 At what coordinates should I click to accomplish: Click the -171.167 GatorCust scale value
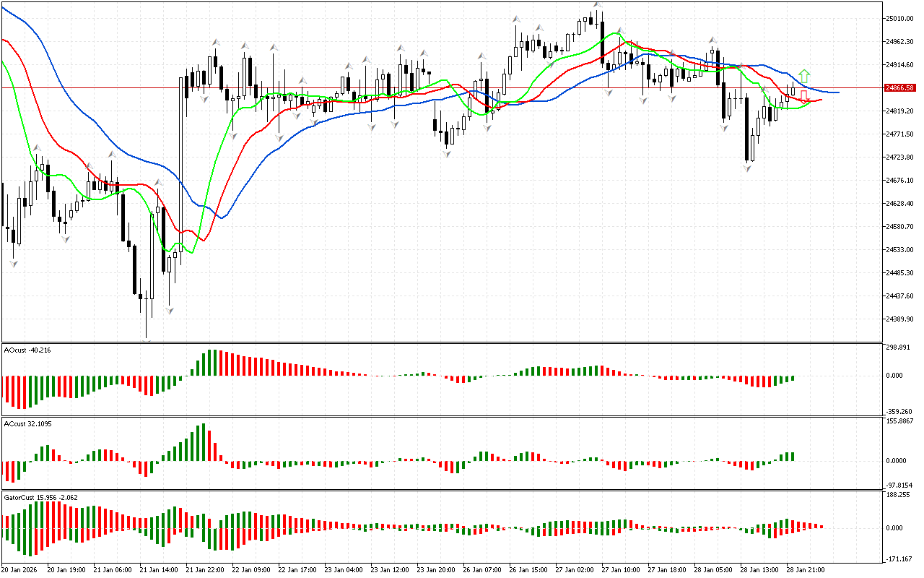click(899, 559)
